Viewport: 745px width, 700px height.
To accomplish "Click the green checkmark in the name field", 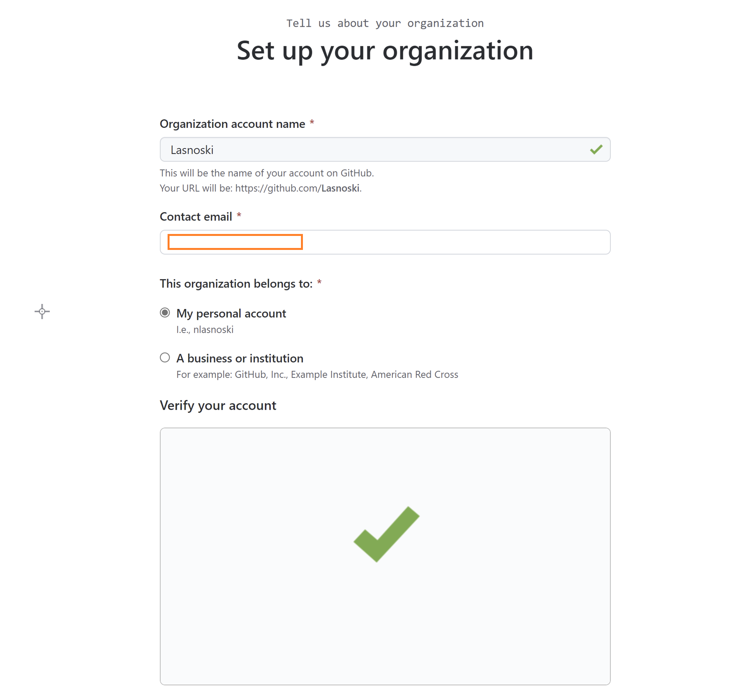I will point(596,150).
